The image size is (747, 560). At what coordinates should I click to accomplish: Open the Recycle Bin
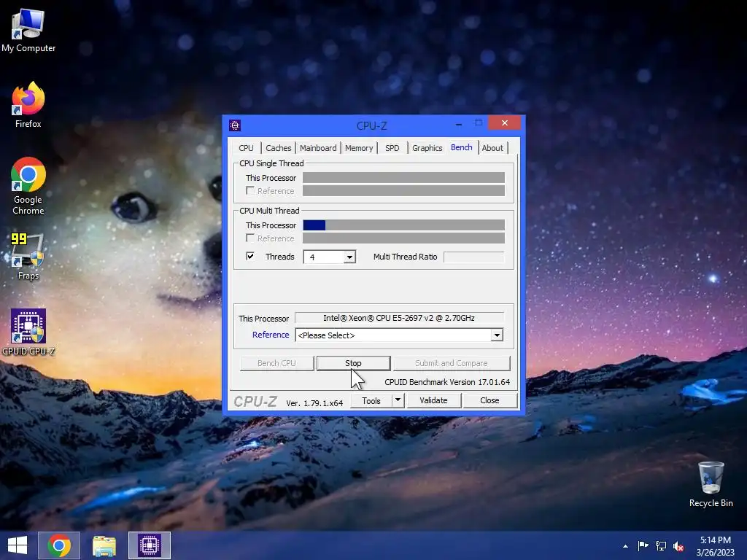coord(711,484)
